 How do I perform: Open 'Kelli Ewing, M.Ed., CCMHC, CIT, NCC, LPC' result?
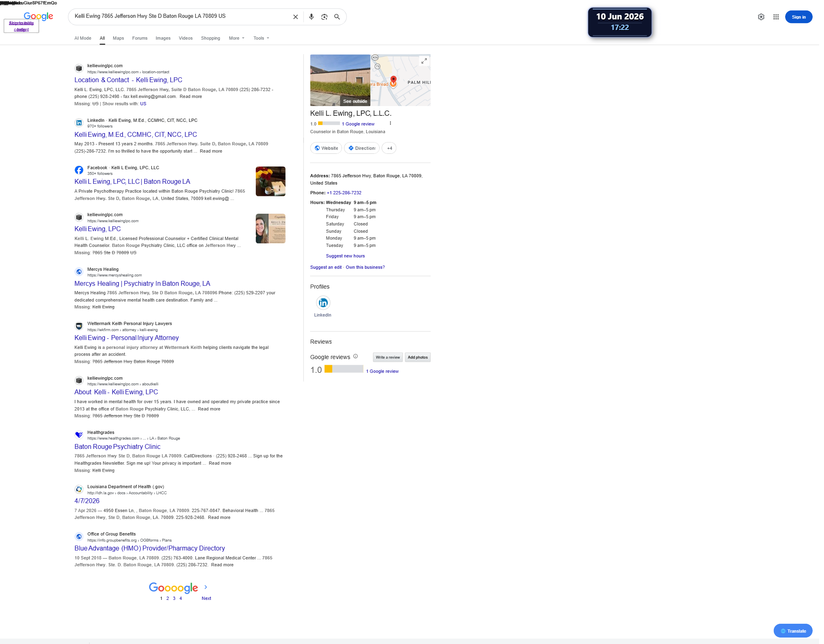136,134
